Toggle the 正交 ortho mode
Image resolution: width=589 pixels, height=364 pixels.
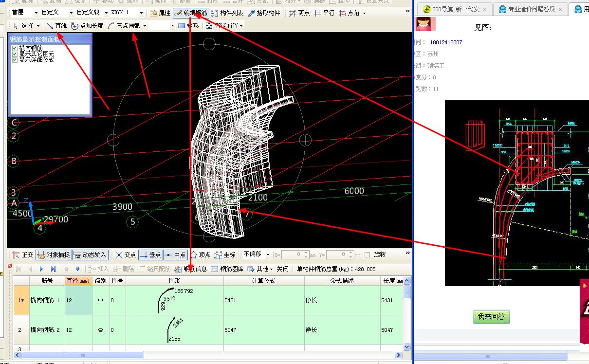[x=23, y=255]
